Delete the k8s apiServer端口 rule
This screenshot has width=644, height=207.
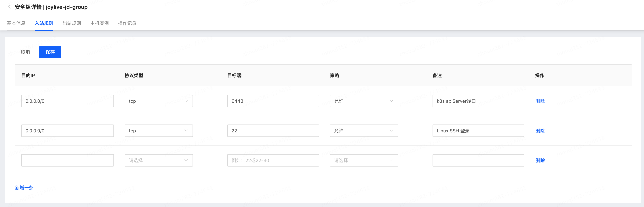click(540, 101)
